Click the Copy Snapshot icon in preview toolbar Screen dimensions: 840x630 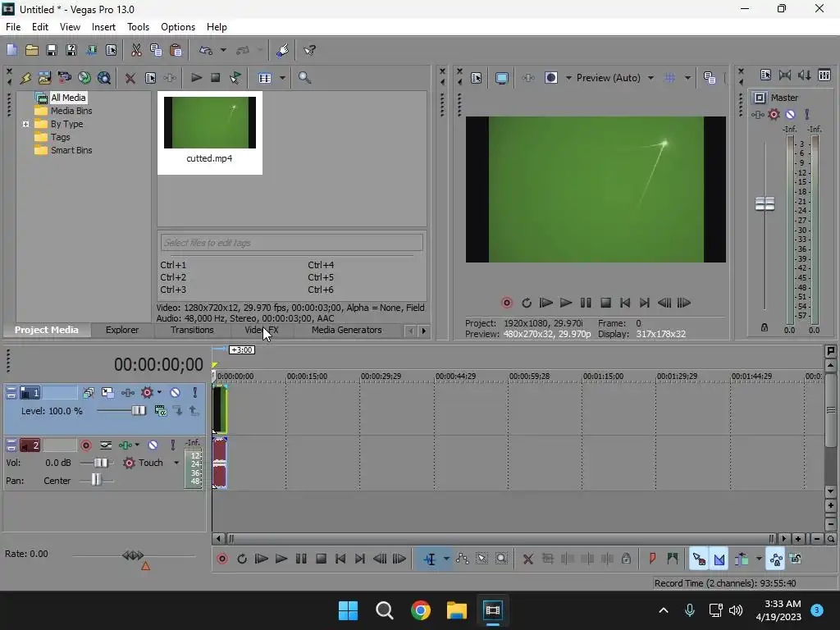click(710, 78)
